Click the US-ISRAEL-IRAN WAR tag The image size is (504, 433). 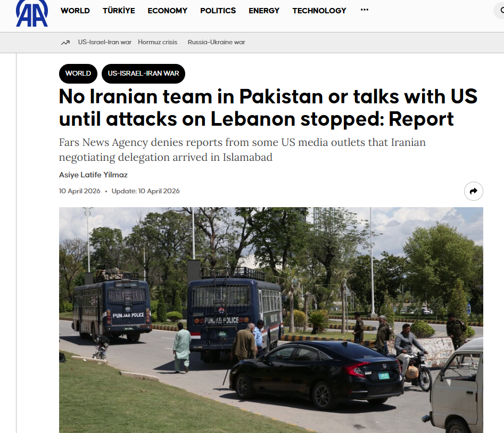(143, 73)
